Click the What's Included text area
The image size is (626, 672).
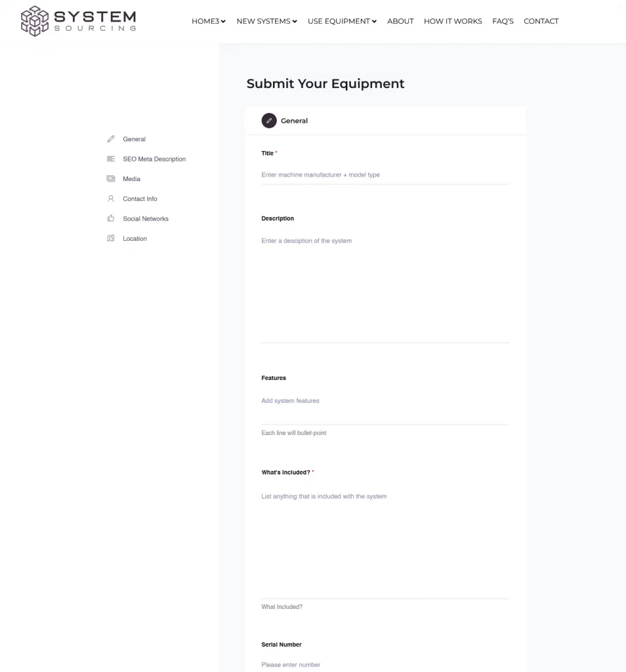[x=385, y=532]
